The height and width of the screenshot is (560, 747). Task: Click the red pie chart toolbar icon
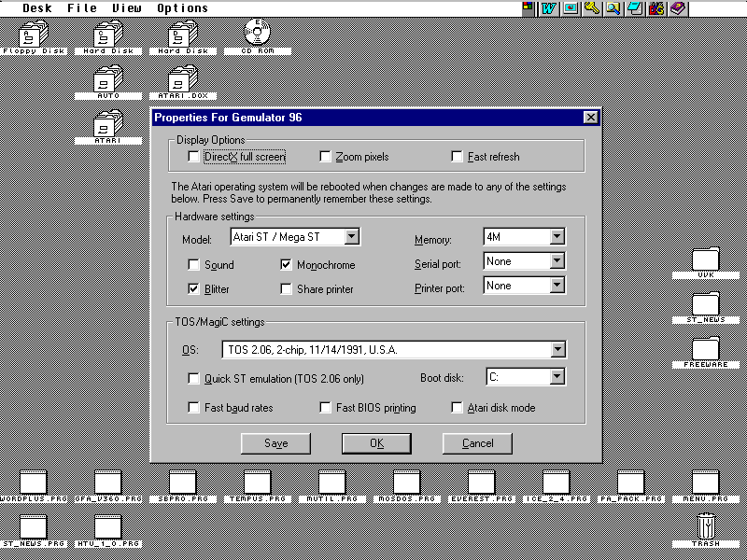(x=571, y=8)
